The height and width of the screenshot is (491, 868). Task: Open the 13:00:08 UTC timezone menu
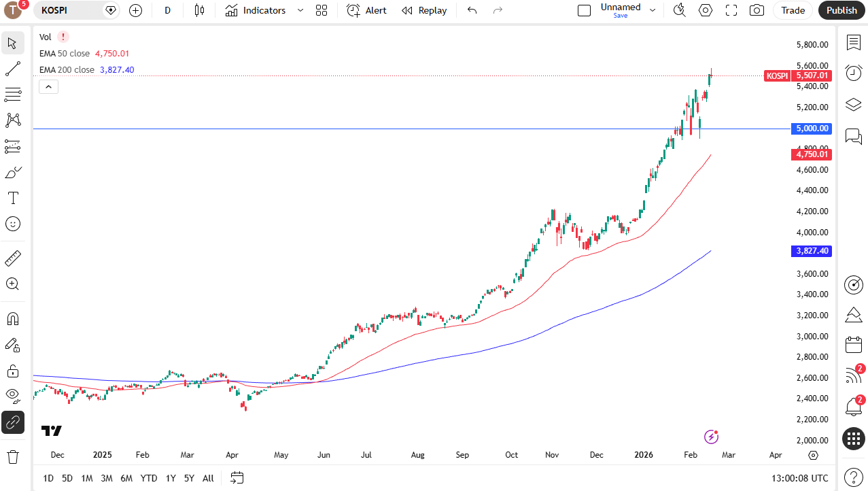pyautogui.click(x=800, y=478)
